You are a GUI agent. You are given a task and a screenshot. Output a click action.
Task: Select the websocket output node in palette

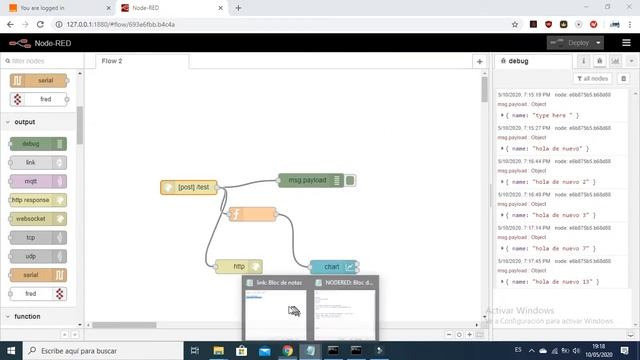(x=38, y=219)
